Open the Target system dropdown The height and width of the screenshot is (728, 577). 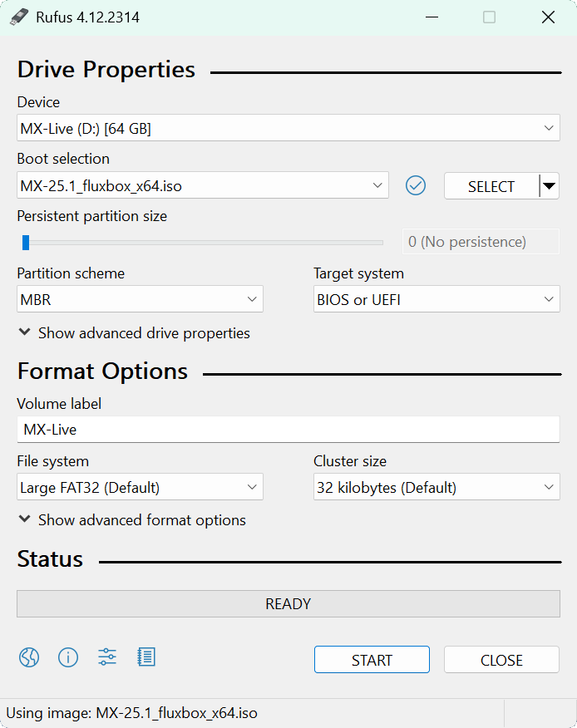[436, 300]
